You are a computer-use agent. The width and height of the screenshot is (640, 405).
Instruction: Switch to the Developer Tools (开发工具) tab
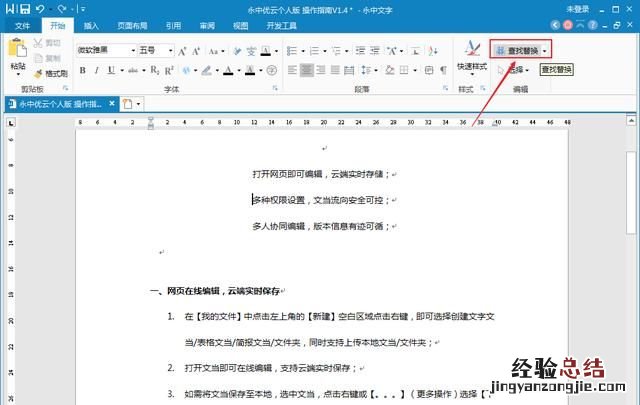pyautogui.click(x=282, y=26)
